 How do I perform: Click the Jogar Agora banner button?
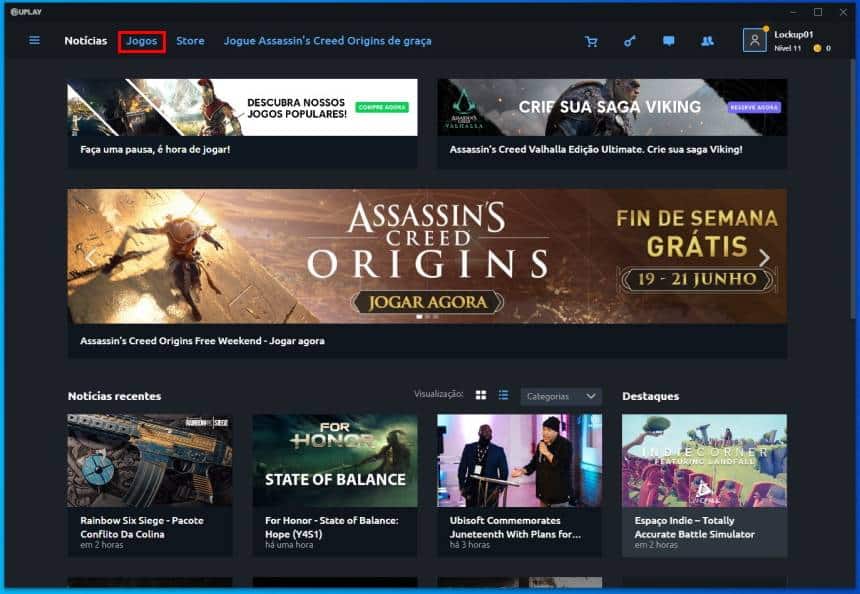pyautogui.click(x=427, y=302)
